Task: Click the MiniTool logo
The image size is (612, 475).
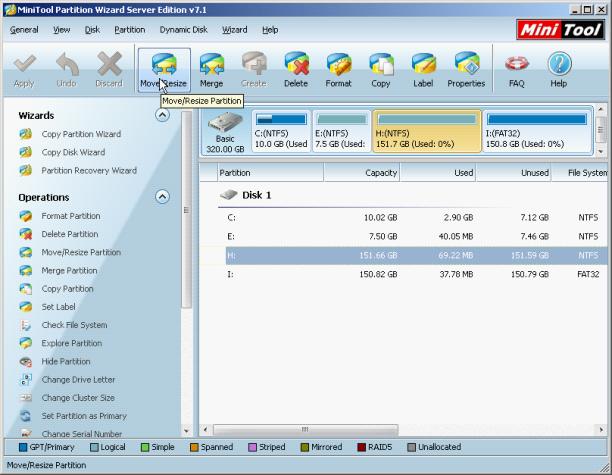Action: click(560, 30)
